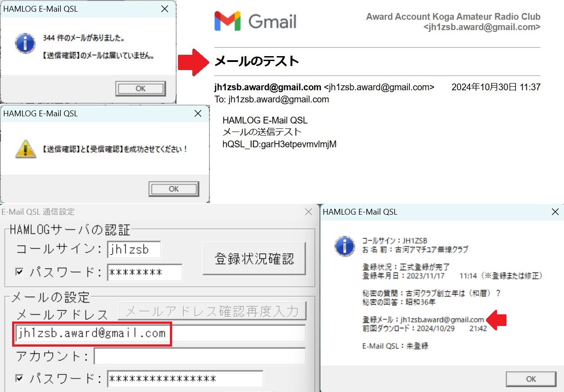Click the メールアドレス input field

pos(161,334)
